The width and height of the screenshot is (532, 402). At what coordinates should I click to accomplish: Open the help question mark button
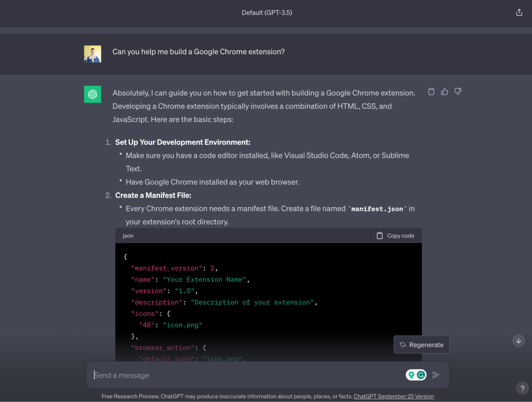click(522, 388)
